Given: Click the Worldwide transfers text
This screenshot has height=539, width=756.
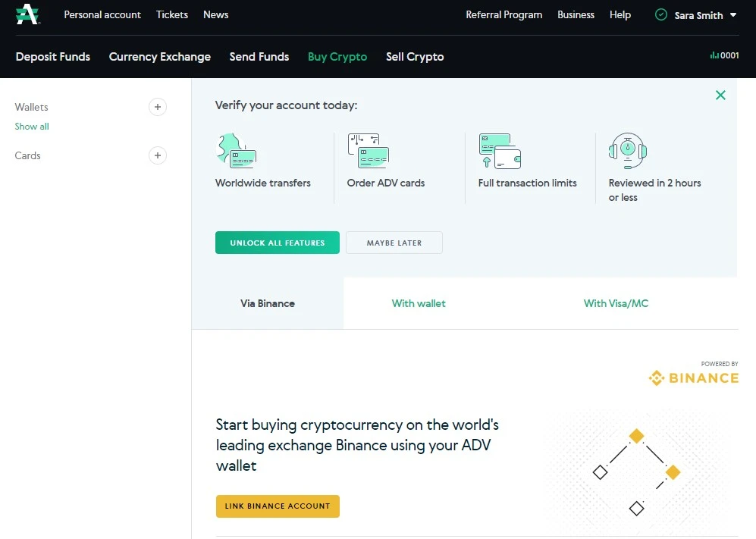Looking at the screenshot, I should point(263,183).
